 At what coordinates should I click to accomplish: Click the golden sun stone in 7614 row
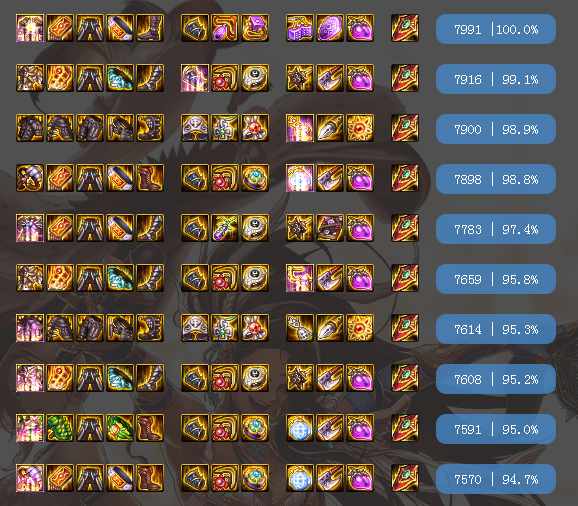(360, 328)
